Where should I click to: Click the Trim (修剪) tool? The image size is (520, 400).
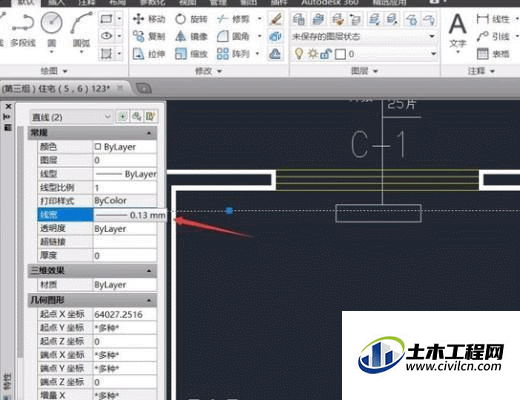(x=233, y=19)
